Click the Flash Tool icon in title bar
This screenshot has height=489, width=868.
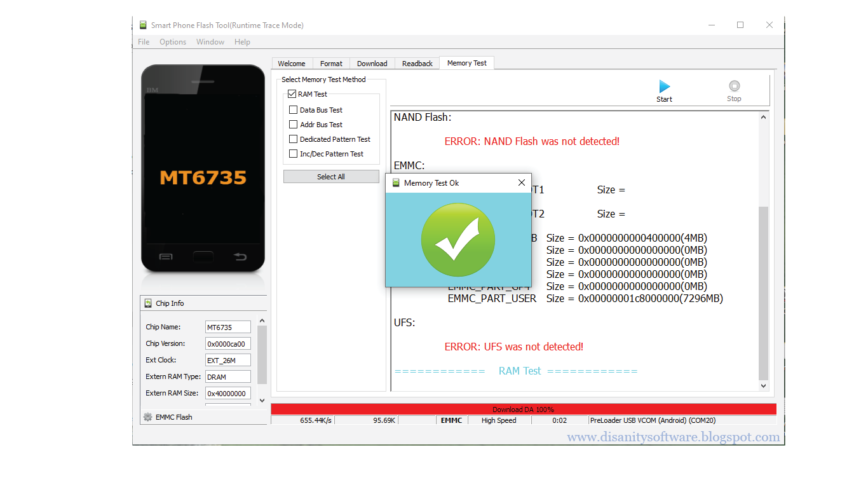point(142,25)
